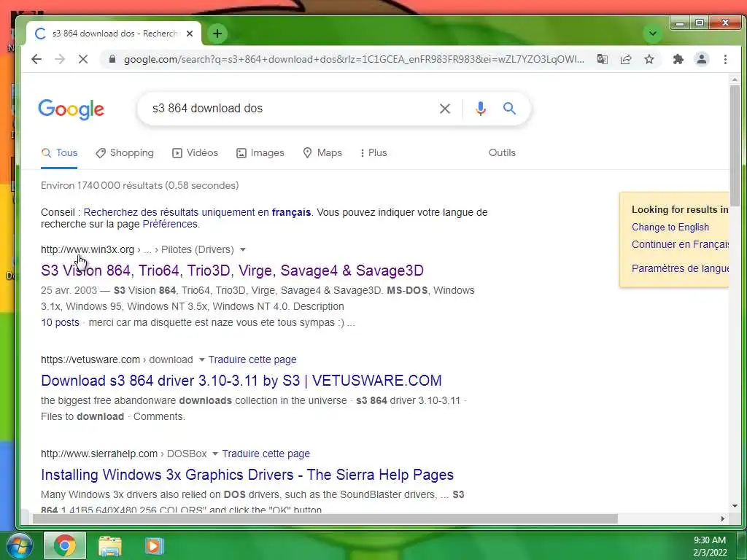Open the Windows Start menu
Viewport: 747px width, 560px height.
18,545
